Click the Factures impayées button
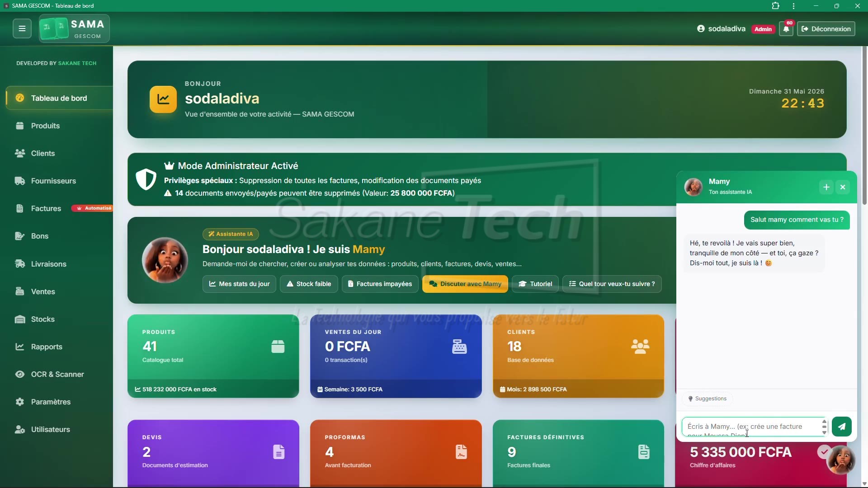Image resolution: width=868 pixels, height=488 pixels. pos(380,284)
